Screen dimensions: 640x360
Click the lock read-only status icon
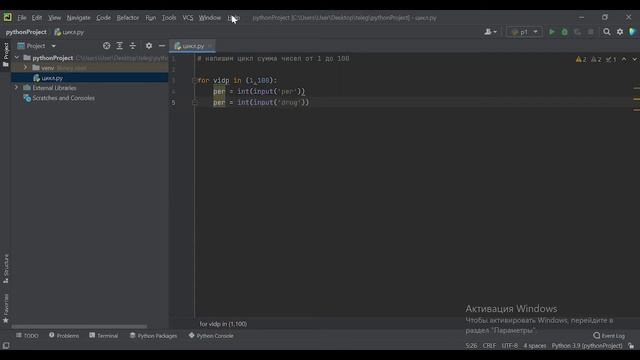click(631, 346)
